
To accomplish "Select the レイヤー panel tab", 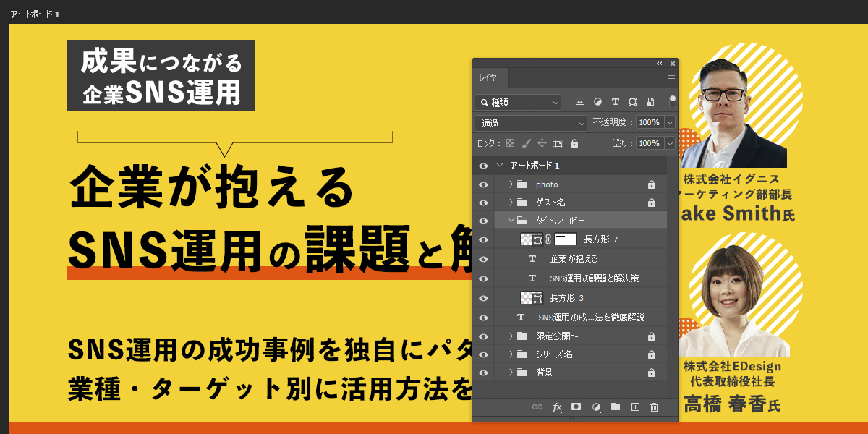I will (490, 77).
